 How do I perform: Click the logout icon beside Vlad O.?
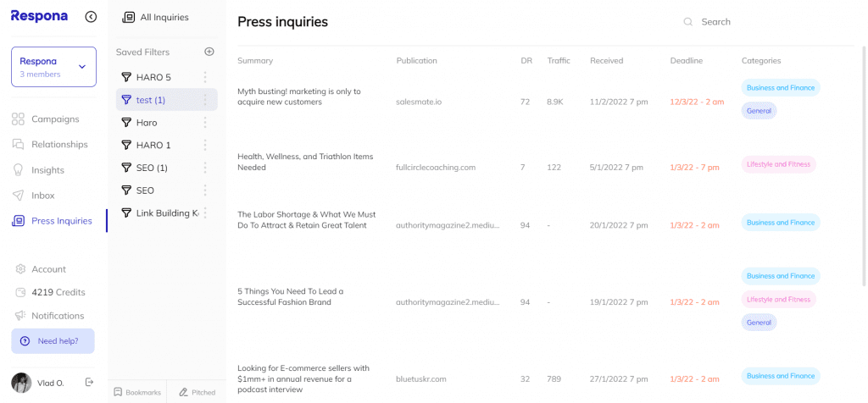pyautogui.click(x=89, y=382)
